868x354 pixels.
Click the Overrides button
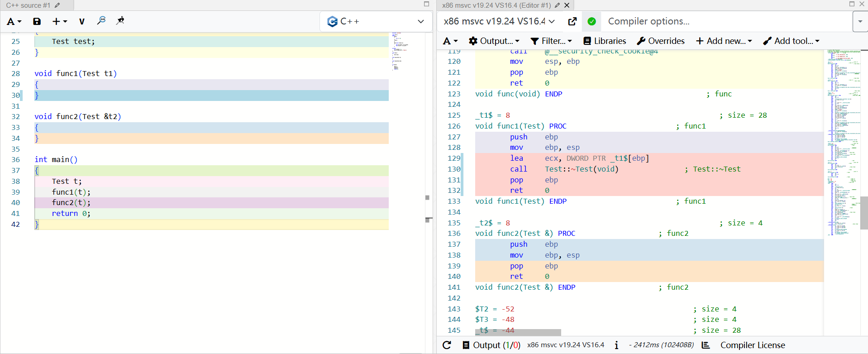click(661, 41)
